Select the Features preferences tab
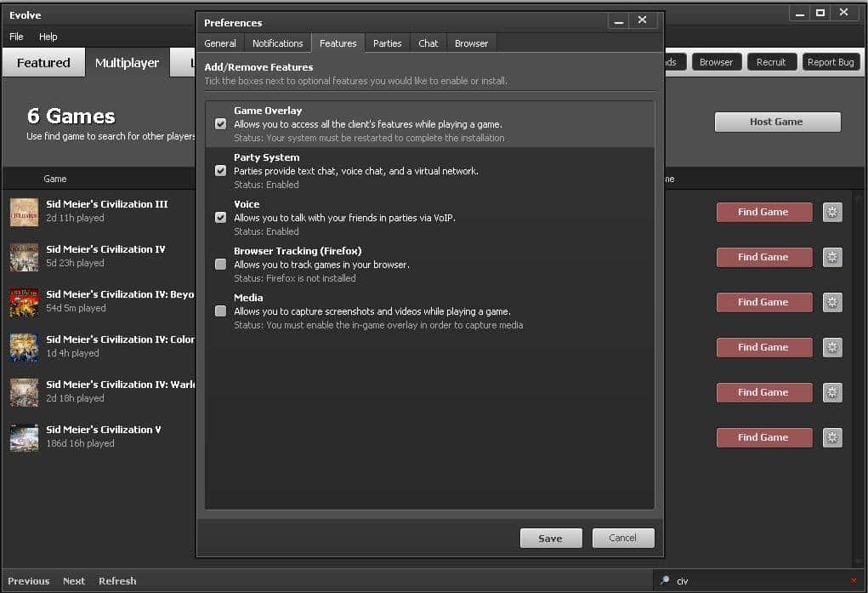Viewport: 868px width, 593px height. [338, 43]
